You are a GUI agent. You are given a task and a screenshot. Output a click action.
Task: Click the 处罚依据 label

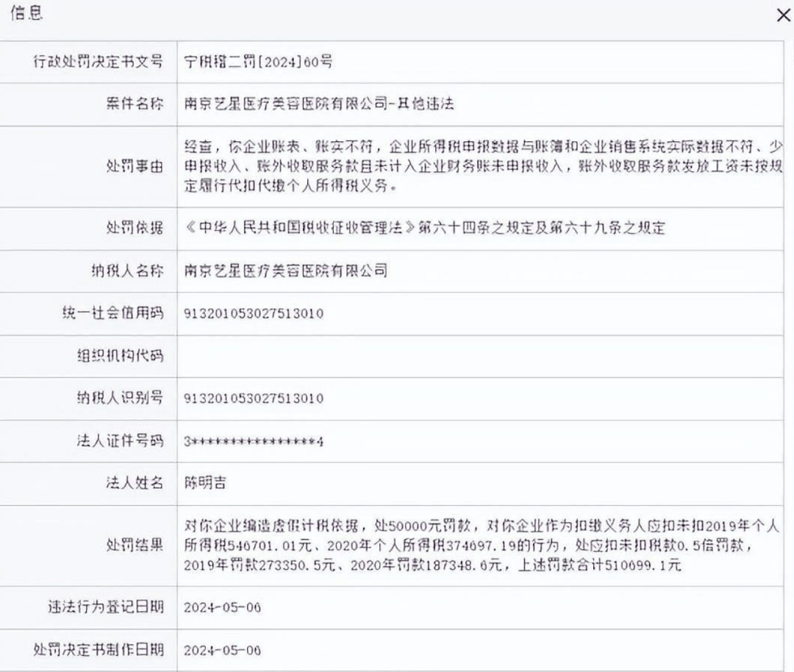click(x=135, y=228)
